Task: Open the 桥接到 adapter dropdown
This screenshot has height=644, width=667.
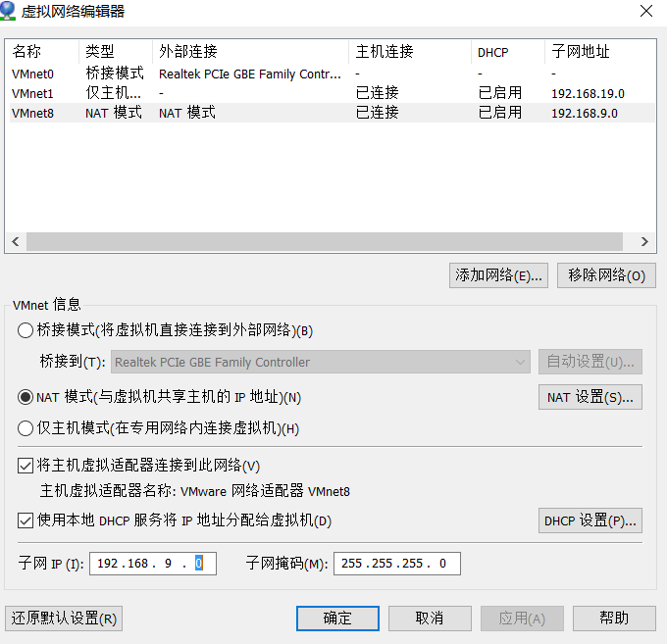Action: 321,362
